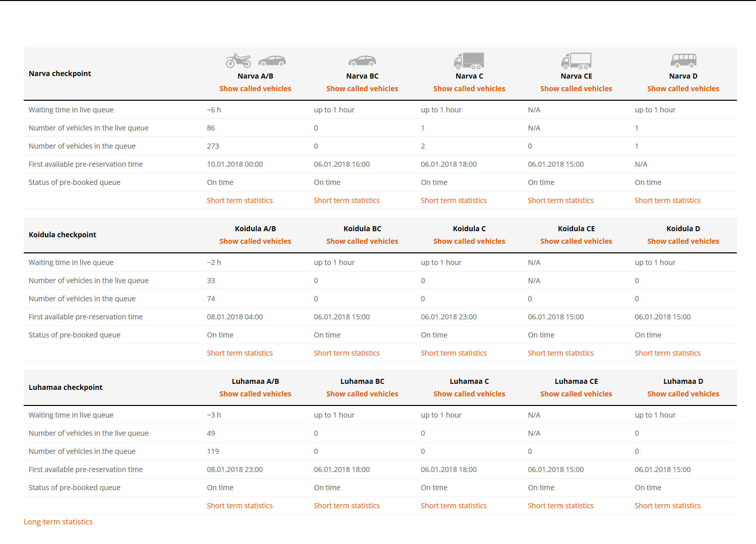Click the bus icon above Narva D
Viewport: 756px width, 544px height.
(x=683, y=60)
